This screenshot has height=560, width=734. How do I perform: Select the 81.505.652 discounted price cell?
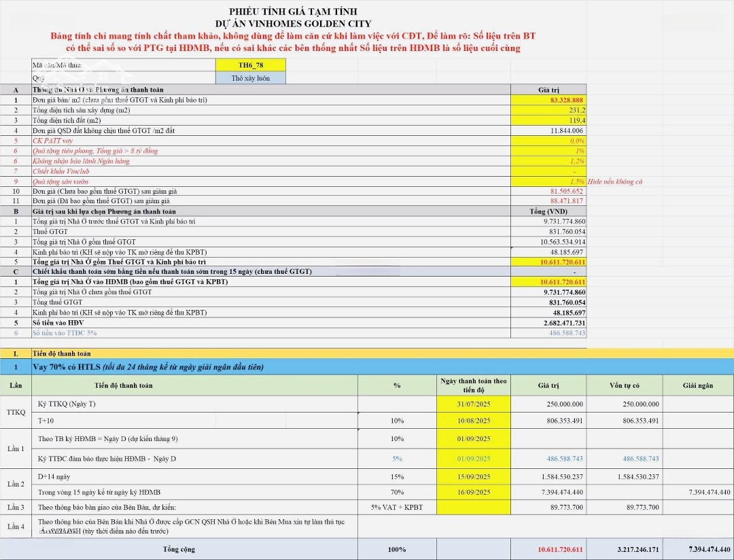pyautogui.click(x=548, y=192)
